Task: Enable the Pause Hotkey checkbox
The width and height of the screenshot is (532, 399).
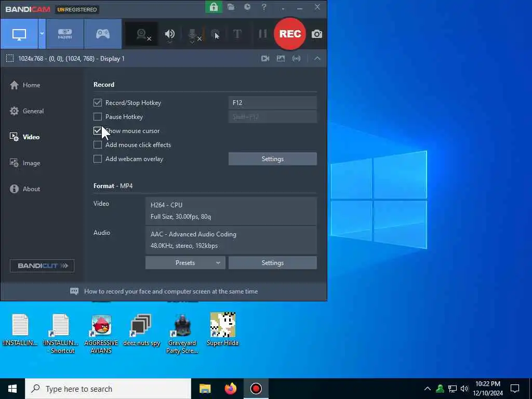Action: 98,117
